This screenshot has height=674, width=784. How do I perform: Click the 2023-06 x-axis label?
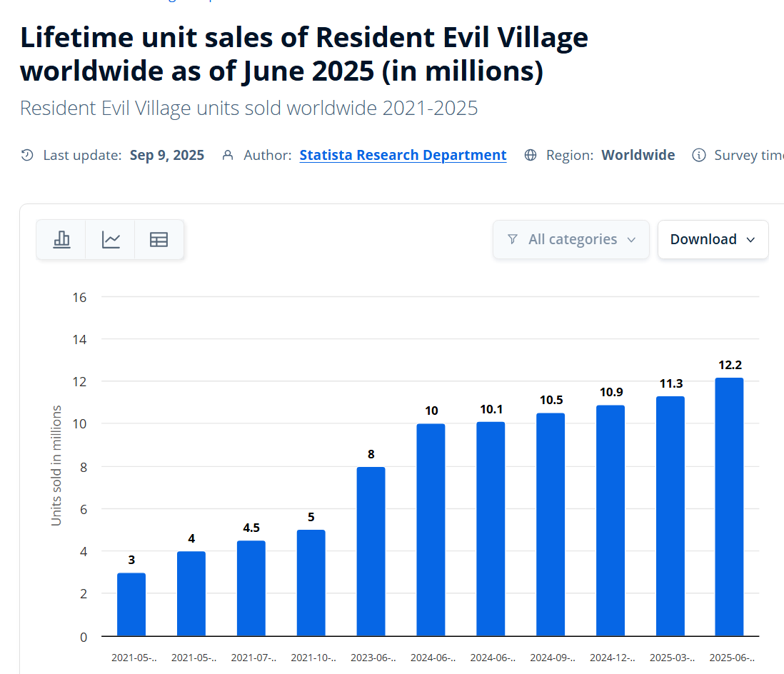pos(373,658)
